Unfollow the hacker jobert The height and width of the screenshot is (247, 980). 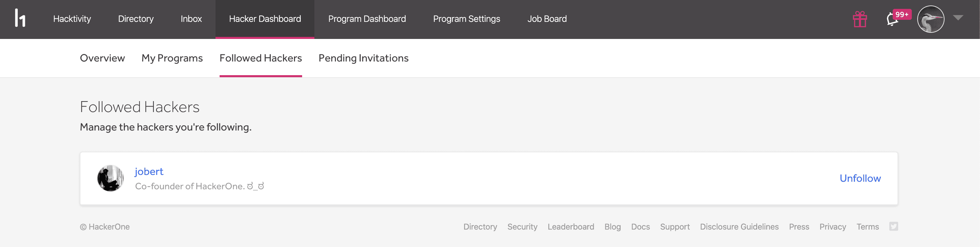(860, 178)
